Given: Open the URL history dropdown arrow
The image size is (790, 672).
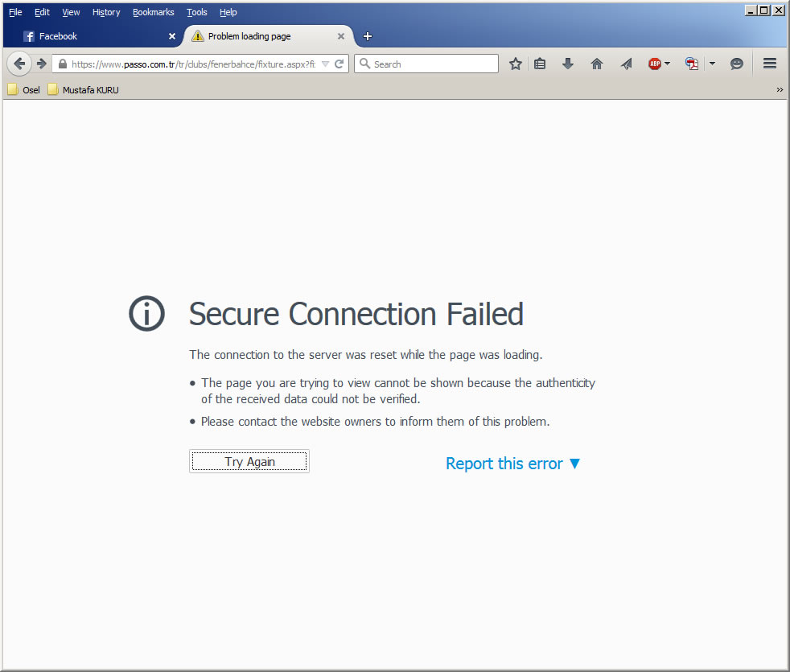Looking at the screenshot, I should click(x=326, y=64).
